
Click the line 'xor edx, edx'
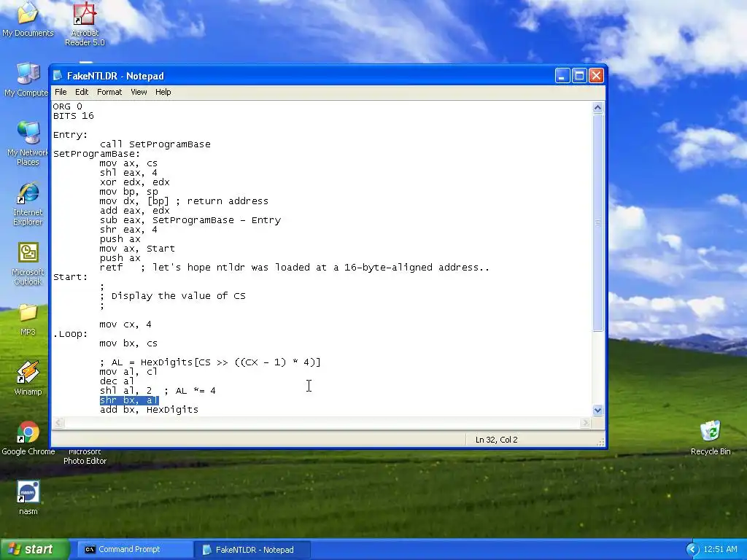pos(135,182)
